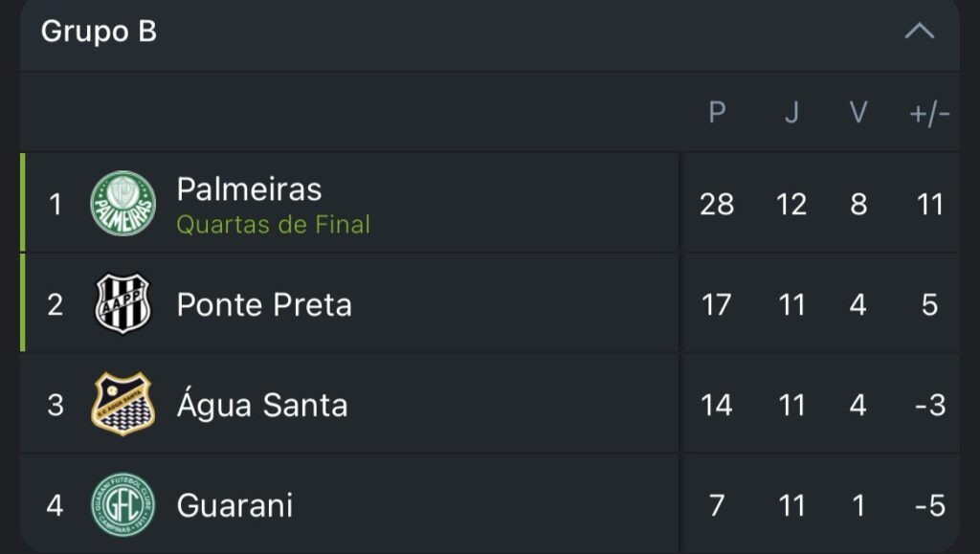Image resolution: width=980 pixels, height=554 pixels.
Task: Sort by the V wins column
Action: pos(858,113)
